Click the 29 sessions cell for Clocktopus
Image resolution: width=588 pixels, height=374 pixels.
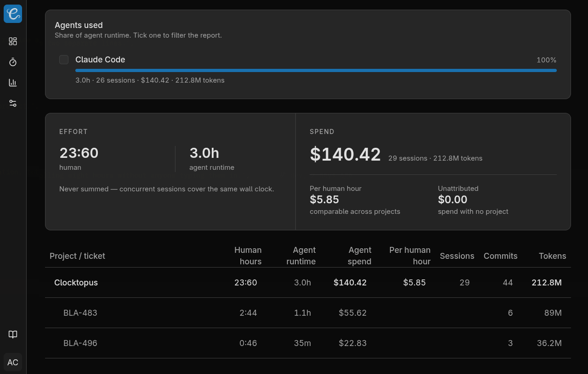point(464,283)
